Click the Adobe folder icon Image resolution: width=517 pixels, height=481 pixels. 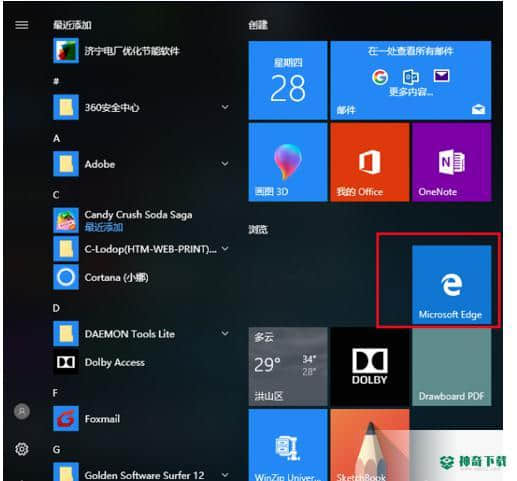click(x=66, y=164)
